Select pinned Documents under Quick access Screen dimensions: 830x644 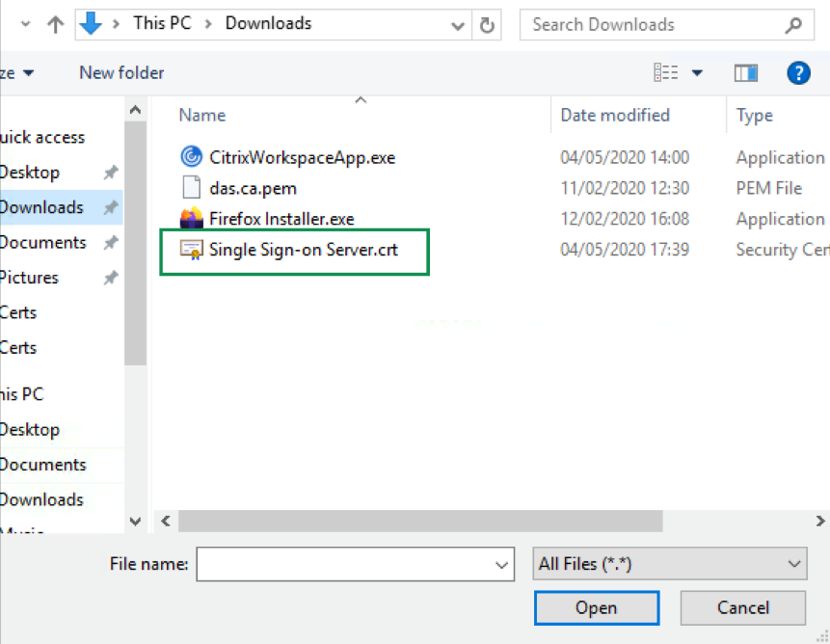pos(43,242)
